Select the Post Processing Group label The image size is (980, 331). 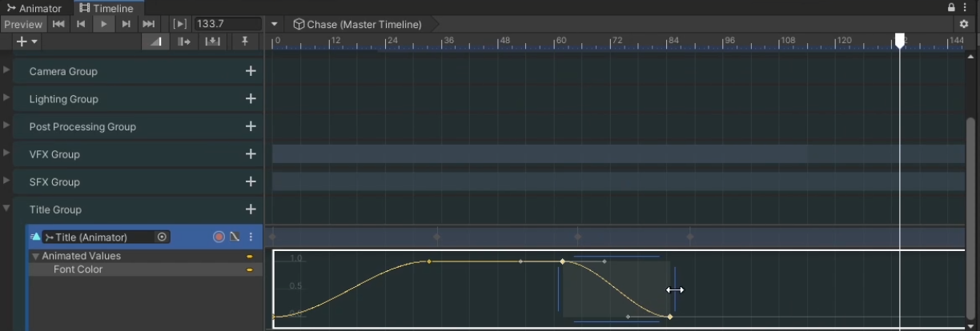82,126
